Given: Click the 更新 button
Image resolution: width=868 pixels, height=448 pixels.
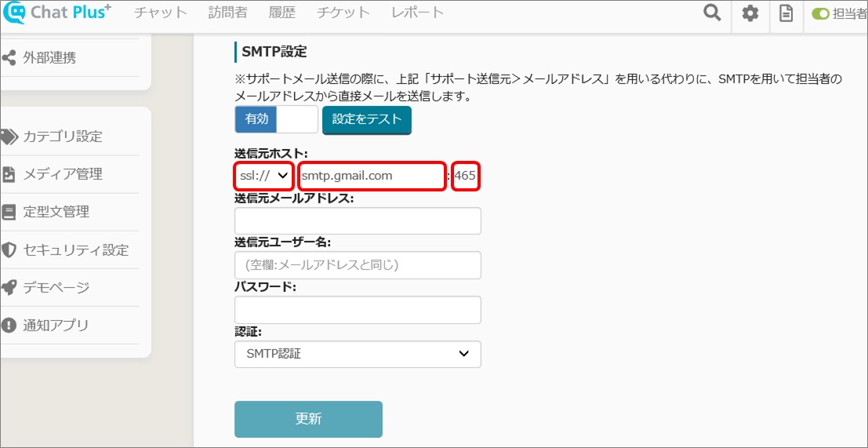Looking at the screenshot, I should pos(308,419).
